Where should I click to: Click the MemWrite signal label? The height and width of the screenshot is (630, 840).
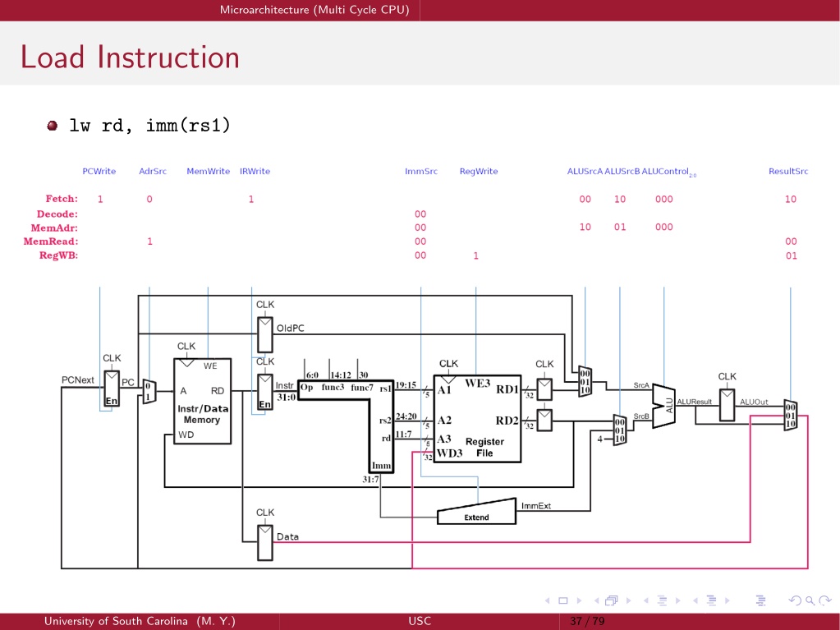click(x=208, y=172)
